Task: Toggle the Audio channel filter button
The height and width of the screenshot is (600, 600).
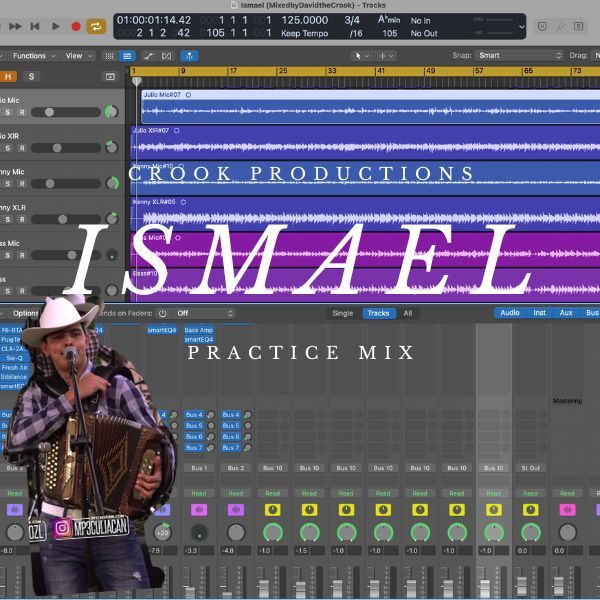Action: pos(510,313)
